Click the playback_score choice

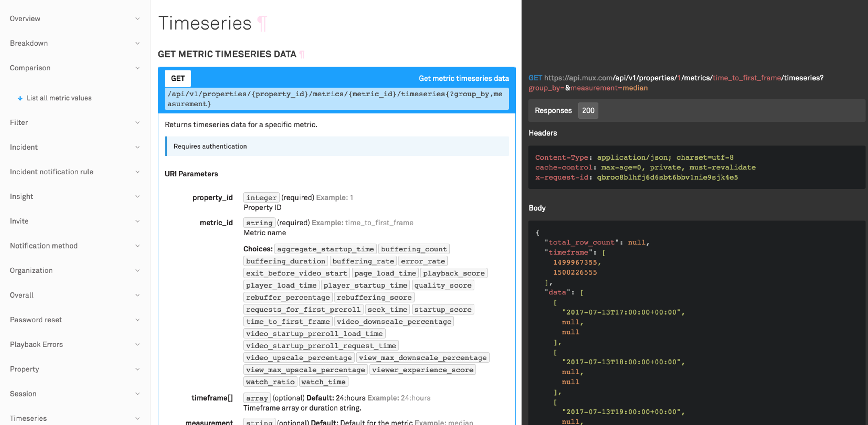[454, 273]
